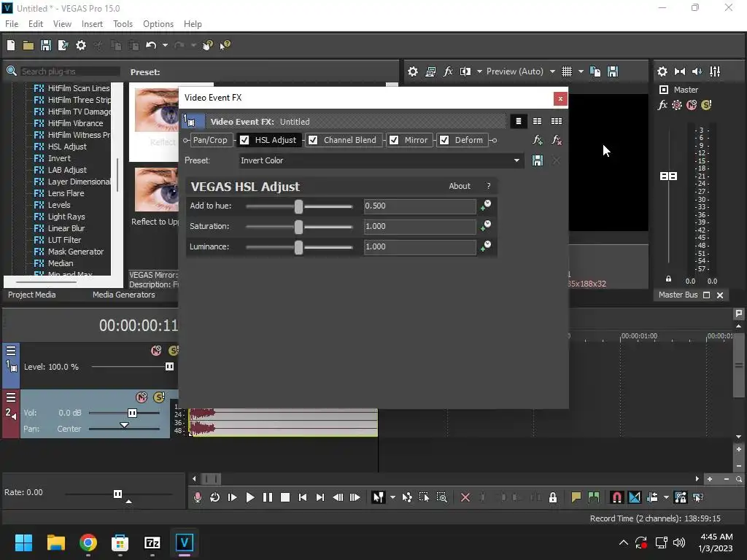Open overlays dropdown arrow next to grid
The height and width of the screenshot is (560, 747).
point(581,71)
